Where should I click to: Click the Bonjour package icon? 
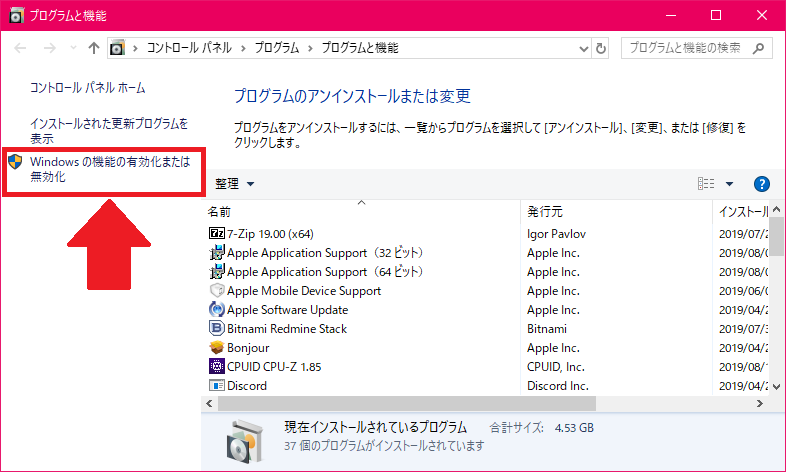pos(217,347)
